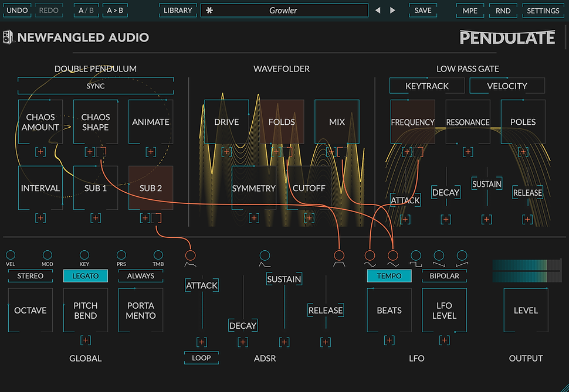Toggle the SYNC button
The width and height of the screenshot is (569, 392).
(x=96, y=86)
